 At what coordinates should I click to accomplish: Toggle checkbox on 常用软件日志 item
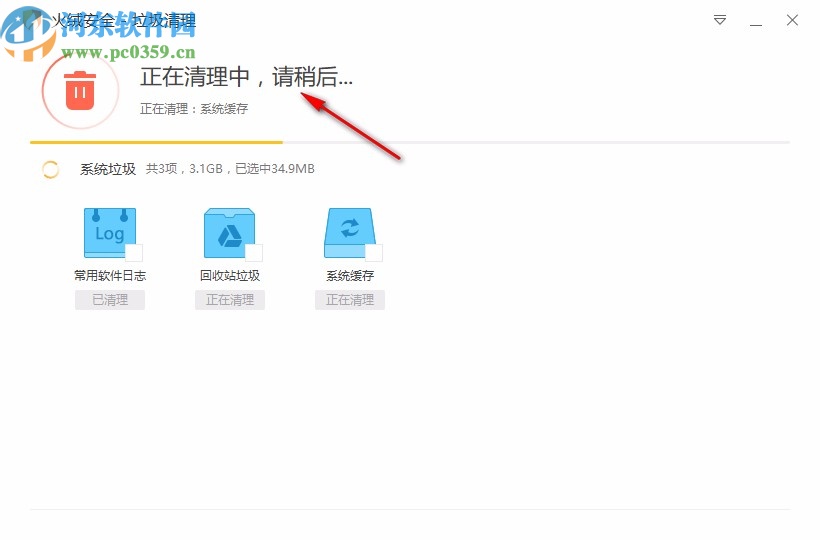click(x=134, y=253)
